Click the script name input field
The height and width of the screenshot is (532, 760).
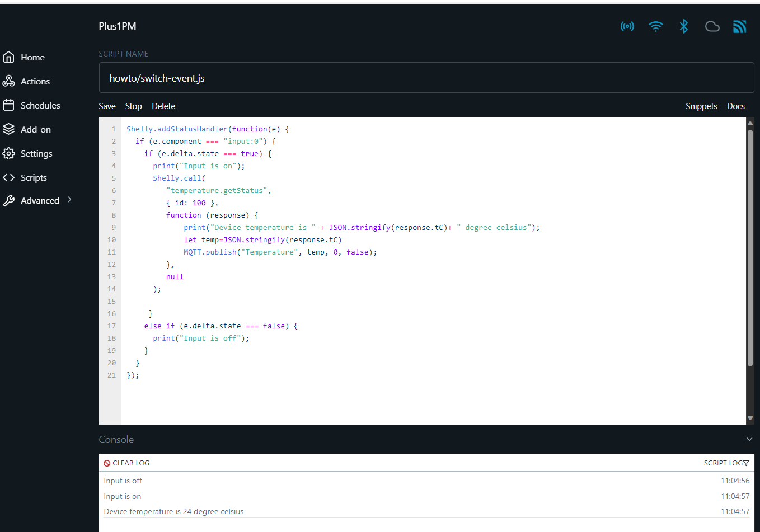pos(426,78)
